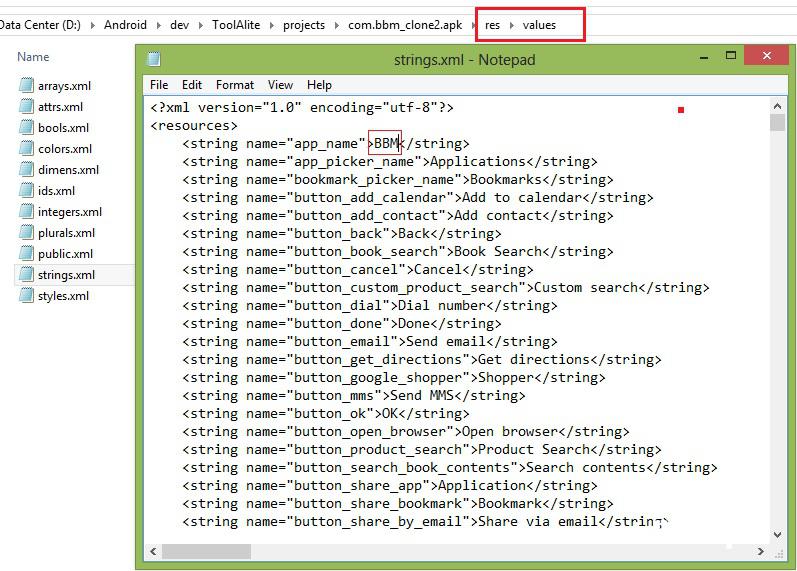Click the public.xml file icon

point(26,253)
